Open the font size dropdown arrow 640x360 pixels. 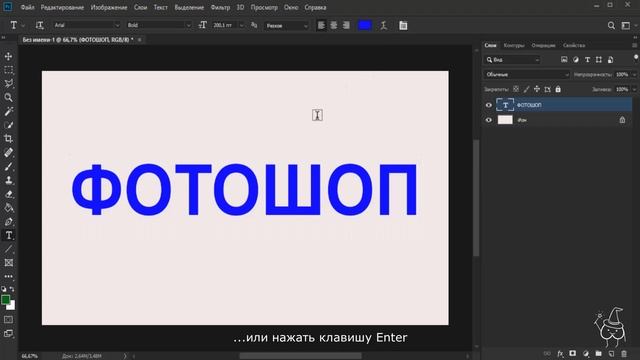(x=241, y=25)
